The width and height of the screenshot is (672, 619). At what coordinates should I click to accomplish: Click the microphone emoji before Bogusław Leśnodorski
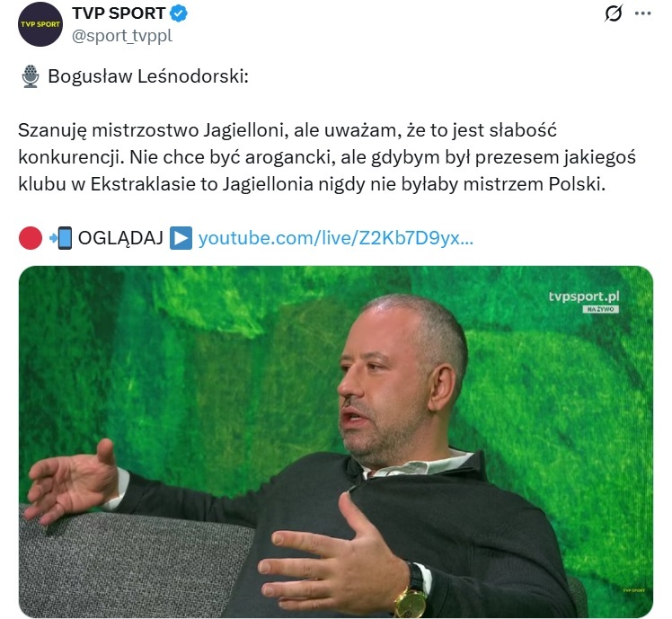[x=31, y=76]
